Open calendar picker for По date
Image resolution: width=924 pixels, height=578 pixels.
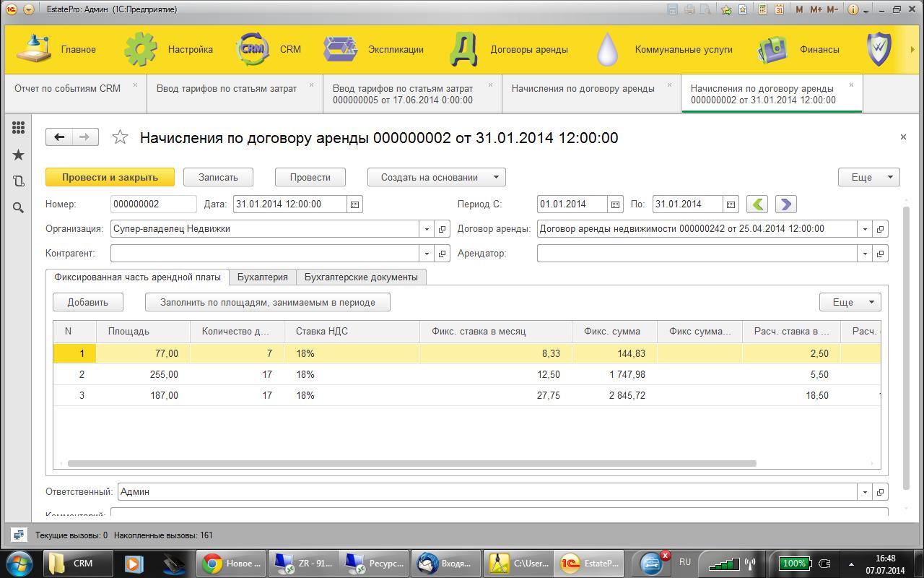click(x=731, y=204)
